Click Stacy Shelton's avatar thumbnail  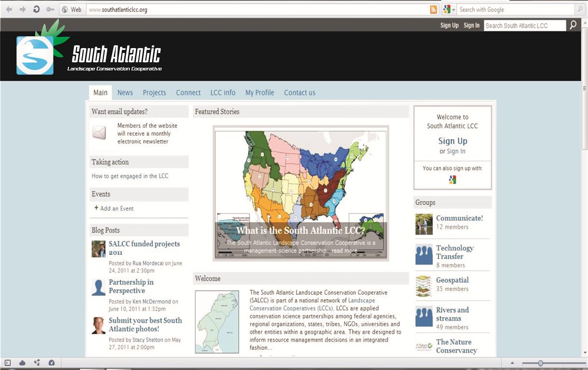coord(98,325)
